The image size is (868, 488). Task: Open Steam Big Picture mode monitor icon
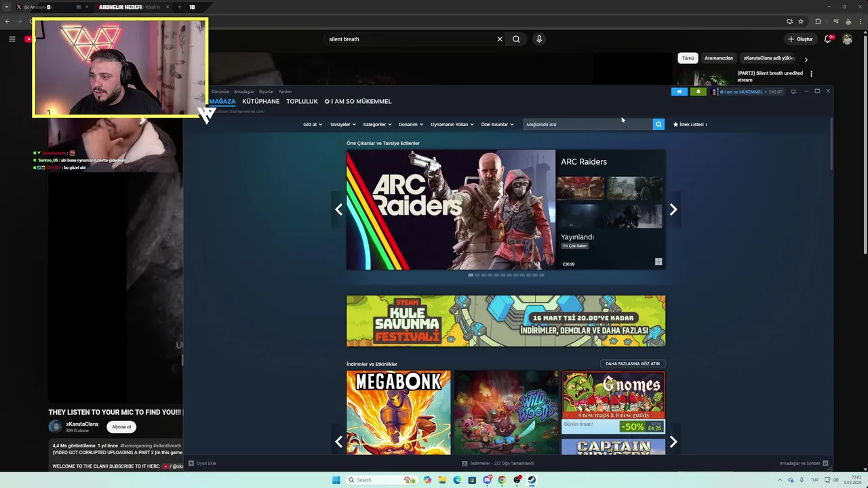pos(793,91)
